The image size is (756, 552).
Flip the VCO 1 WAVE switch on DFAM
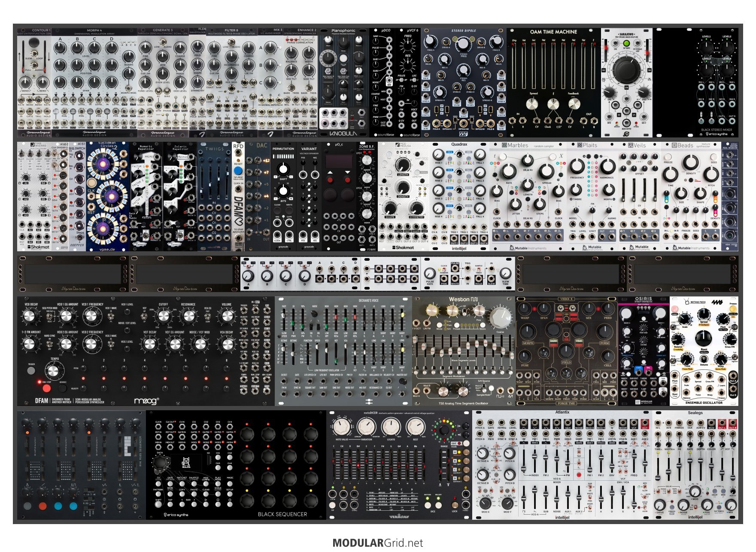111,316
